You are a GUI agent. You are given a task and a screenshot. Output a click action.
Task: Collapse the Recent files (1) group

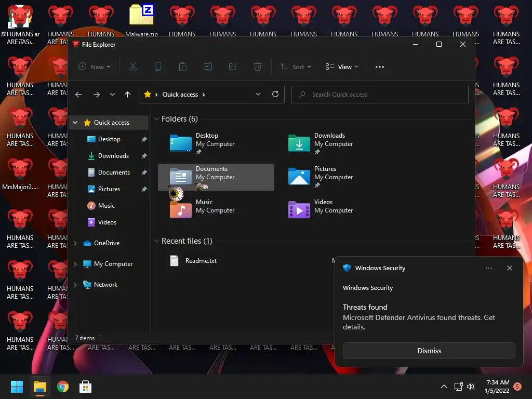156,241
